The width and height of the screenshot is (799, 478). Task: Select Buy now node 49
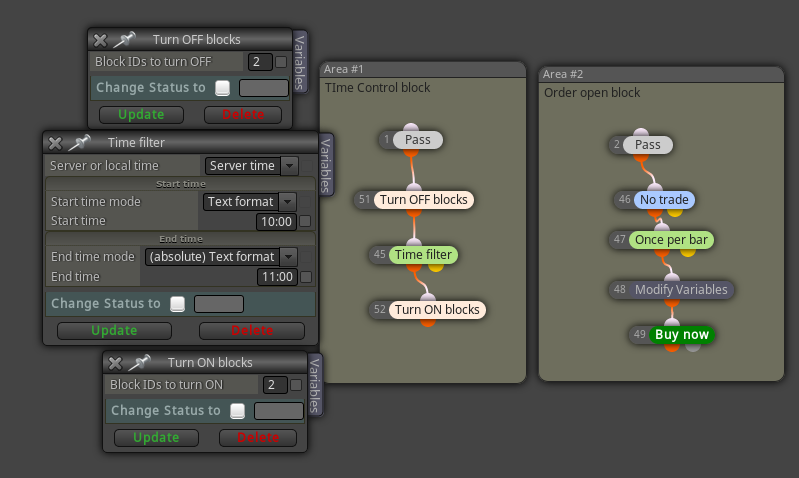pyautogui.click(x=682, y=335)
